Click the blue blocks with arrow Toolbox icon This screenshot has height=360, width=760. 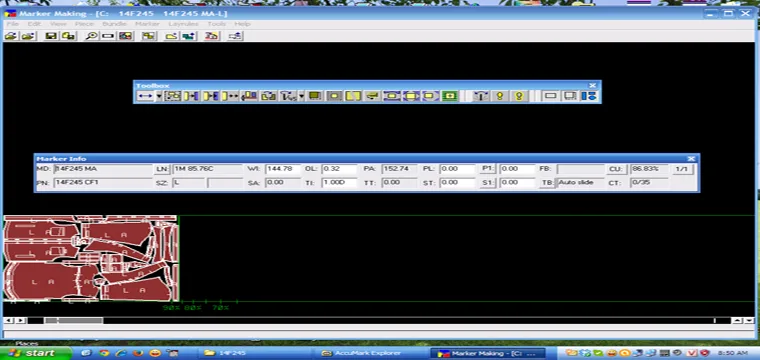pos(249,96)
